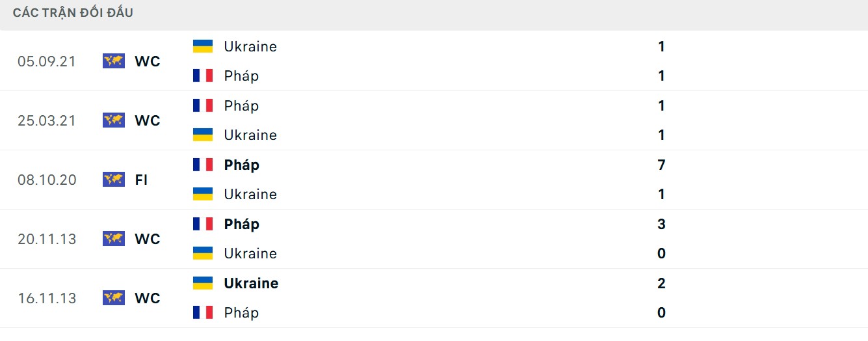The width and height of the screenshot is (868, 341).
Task: Click FI competition label for 08.10.20
Action: [x=141, y=180]
